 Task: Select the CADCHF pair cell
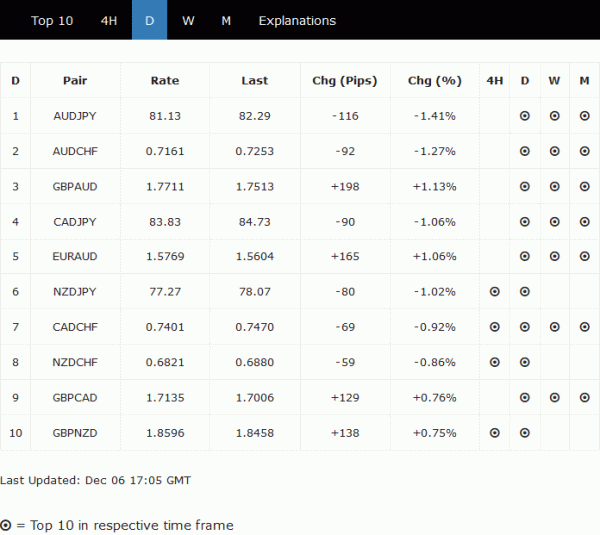(75, 327)
